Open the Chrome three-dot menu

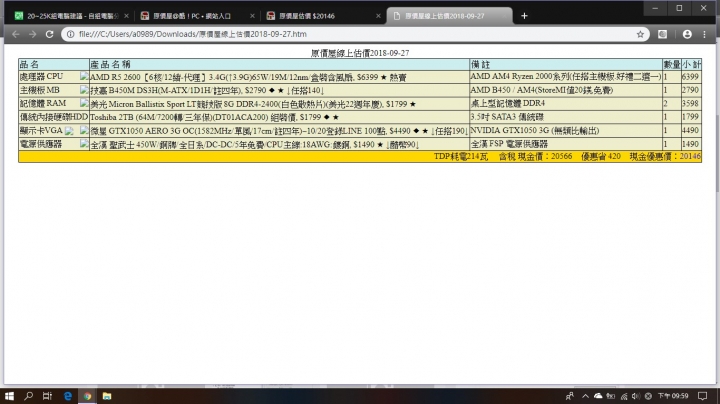704,34
